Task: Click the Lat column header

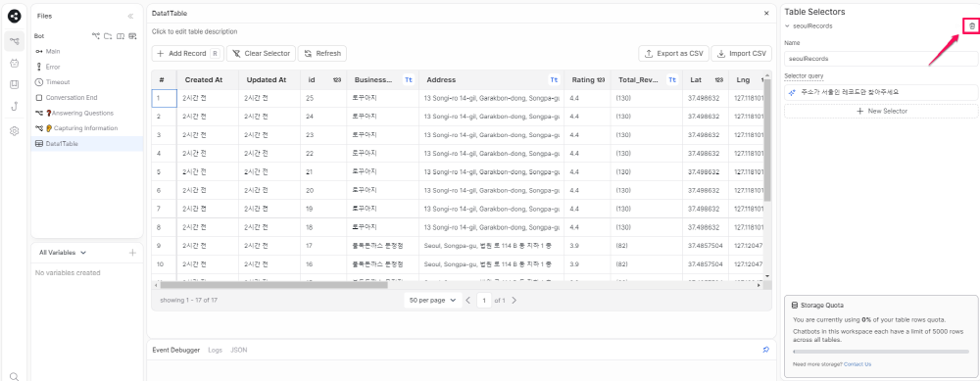Action: (705, 80)
